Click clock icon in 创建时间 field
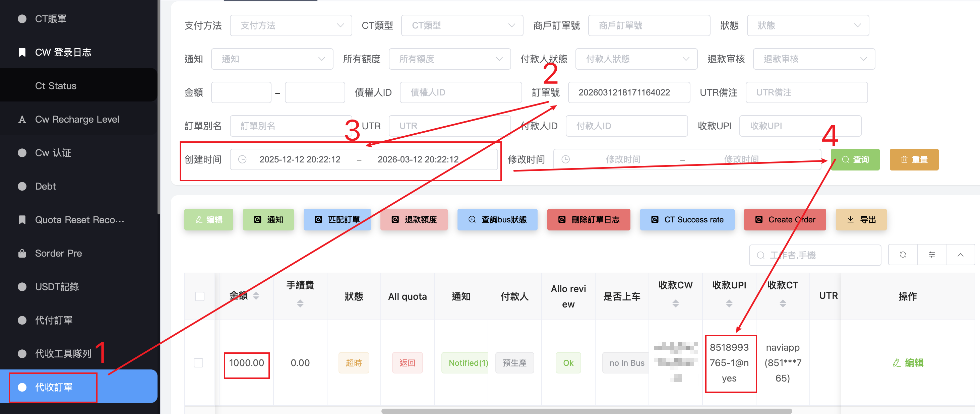The width and height of the screenshot is (980, 414). pyautogui.click(x=242, y=159)
